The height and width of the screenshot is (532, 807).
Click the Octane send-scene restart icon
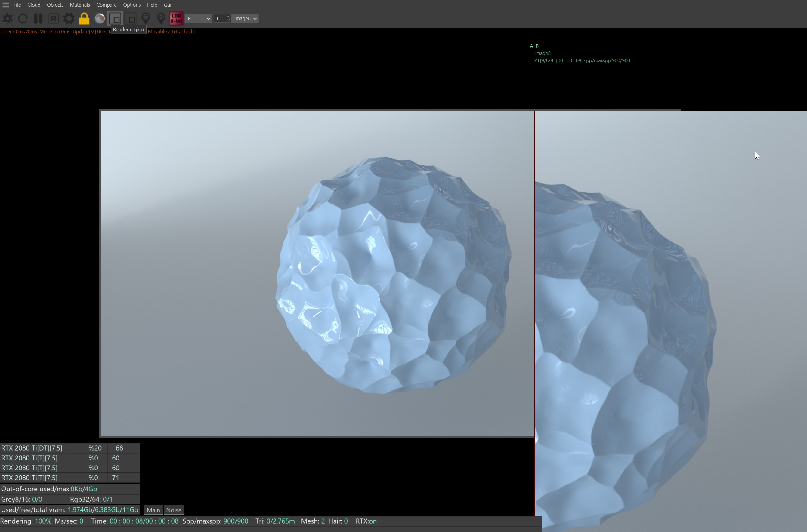coord(8,18)
